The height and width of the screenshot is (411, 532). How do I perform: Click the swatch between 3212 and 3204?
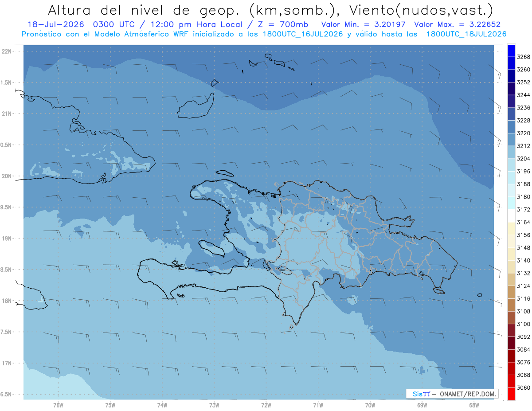pos(511,152)
